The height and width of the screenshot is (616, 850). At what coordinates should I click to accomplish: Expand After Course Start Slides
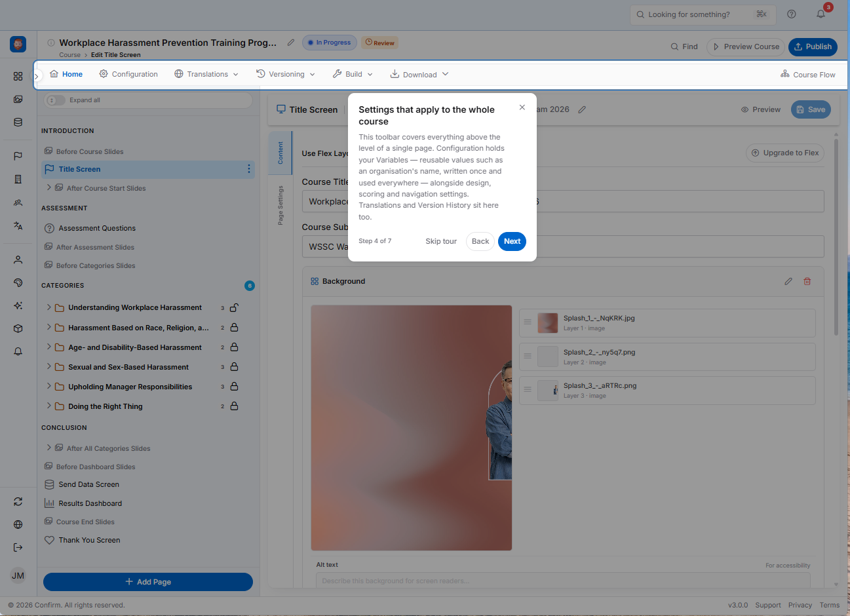(49, 187)
